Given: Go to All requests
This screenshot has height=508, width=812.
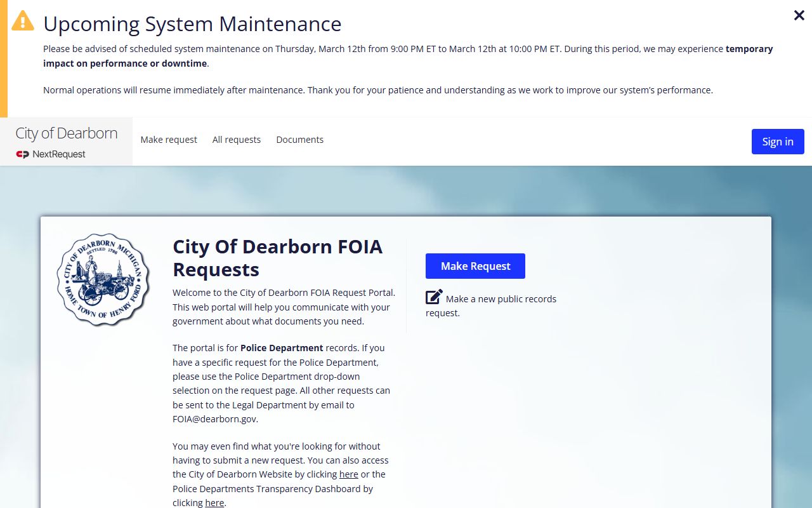Looking at the screenshot, I should pos(237,140).
